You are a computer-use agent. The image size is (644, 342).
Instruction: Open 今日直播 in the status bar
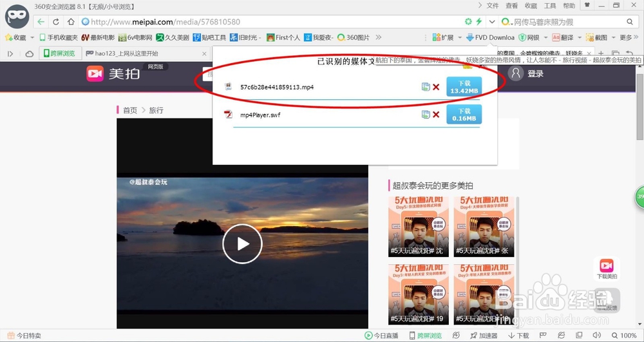pyautogui.click(x=381, y=336)
